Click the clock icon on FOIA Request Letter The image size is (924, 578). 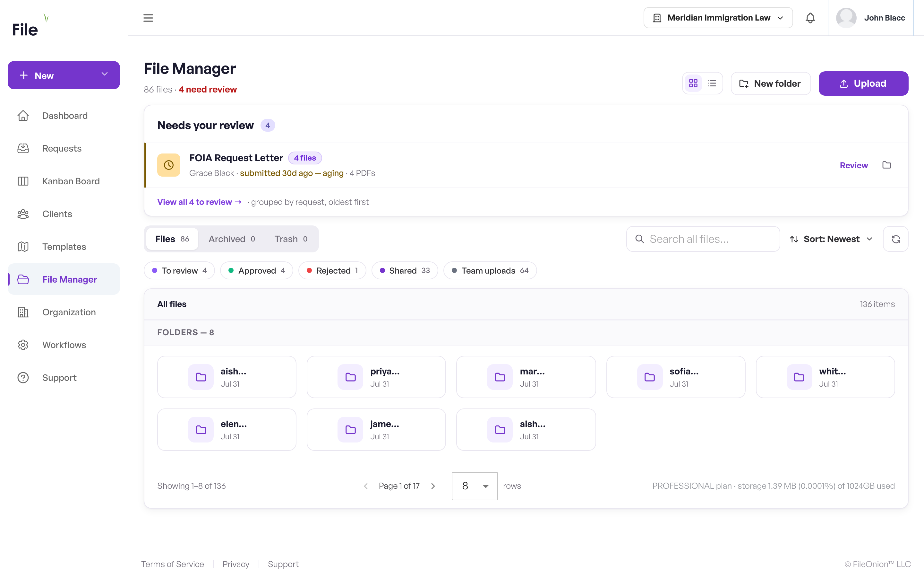169,165
